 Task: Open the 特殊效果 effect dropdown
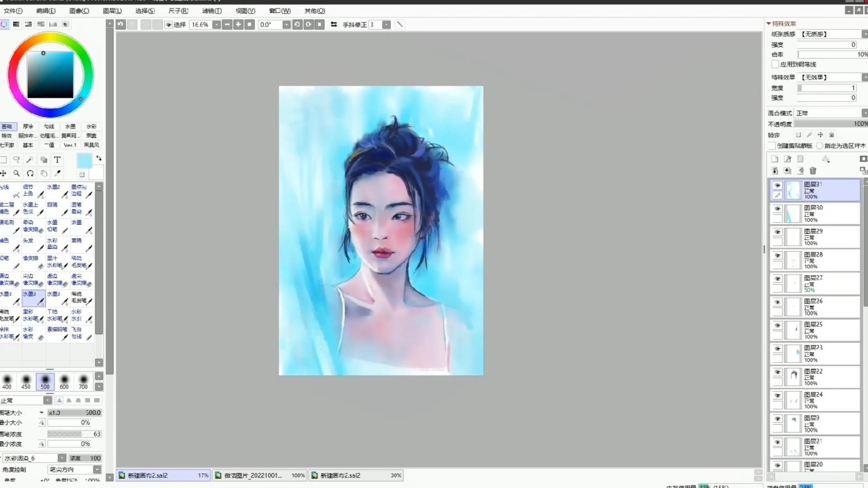[864, 77]
